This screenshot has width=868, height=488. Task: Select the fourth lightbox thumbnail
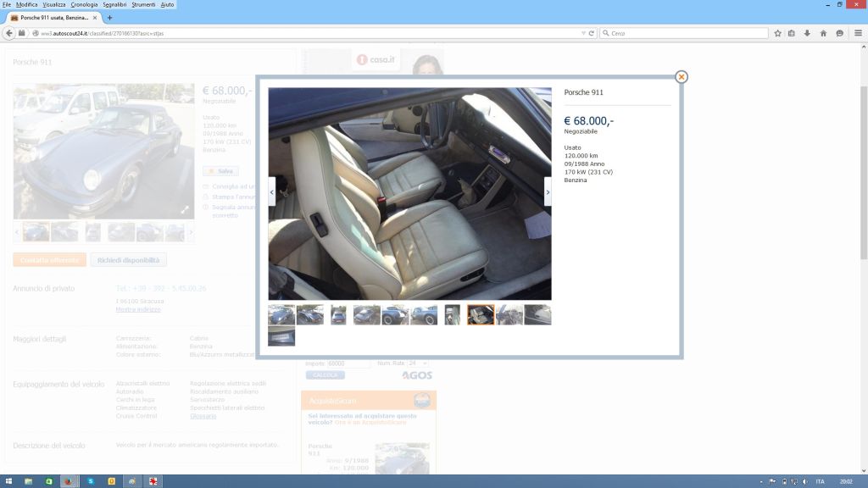367,315
